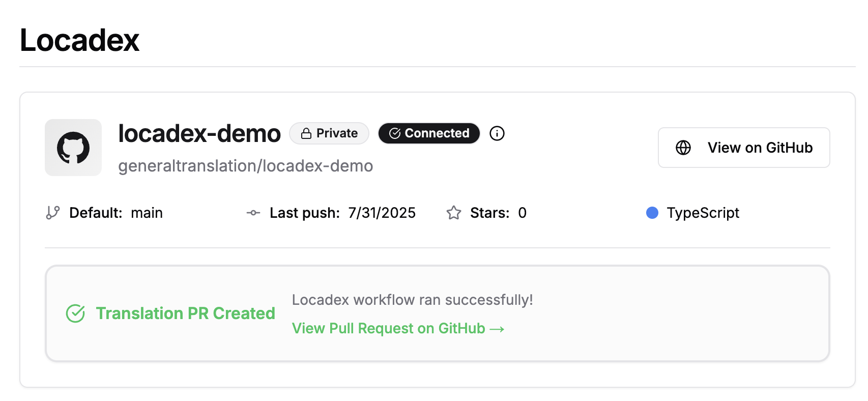Click the generaltranslation/locadex-demo repository path
This screenshot has height=401, width=868.
(245, 166)
